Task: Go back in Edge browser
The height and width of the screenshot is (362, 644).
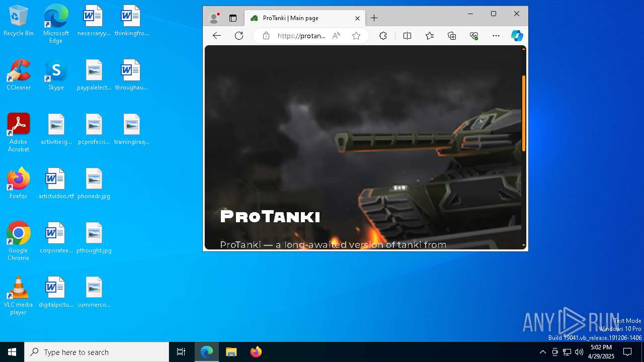Action: (x=217, y=36)
